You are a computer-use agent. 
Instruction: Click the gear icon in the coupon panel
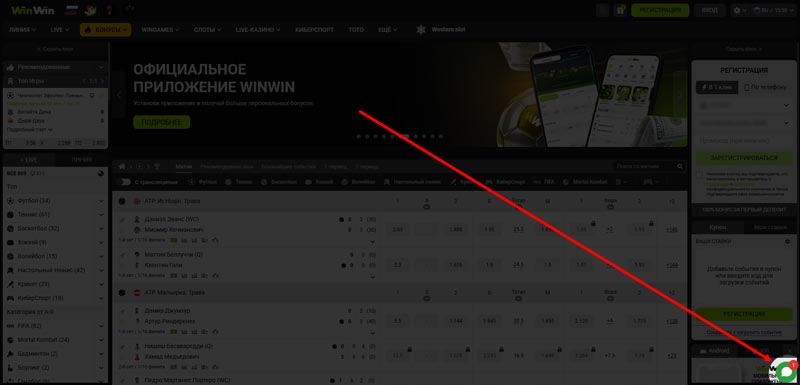[x=788, y=241]
